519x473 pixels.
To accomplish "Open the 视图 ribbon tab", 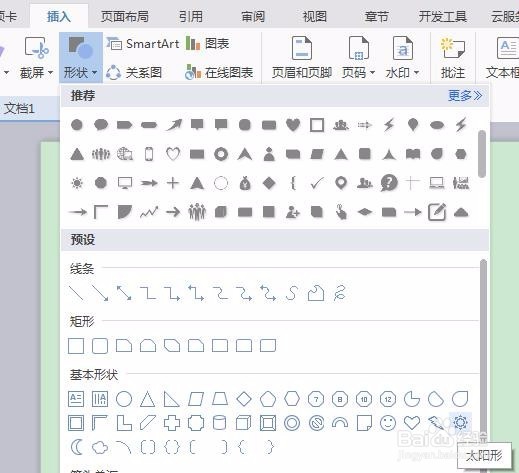I will (314, 16).
